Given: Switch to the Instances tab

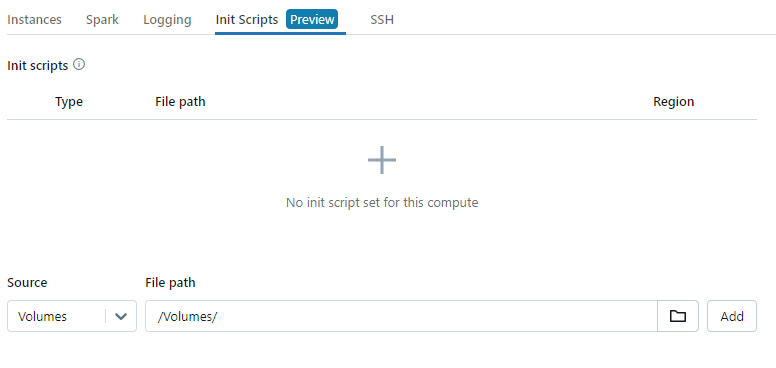Looking at the screenshot, I should (x=35, y=20).
